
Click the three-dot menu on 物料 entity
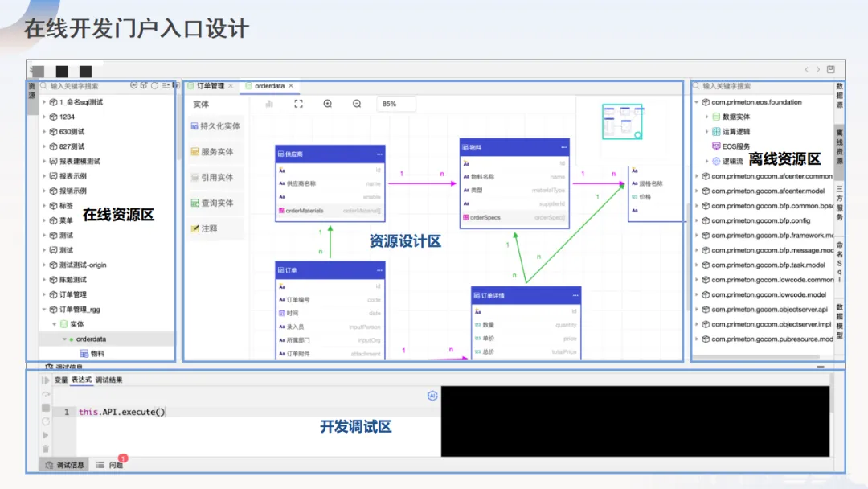563,147
